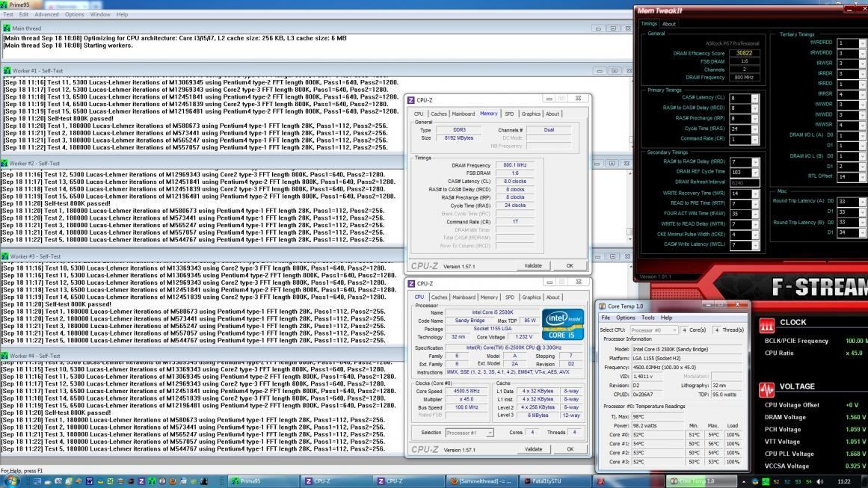Switch to About tab in MemTweakIt

click(668, 24)
